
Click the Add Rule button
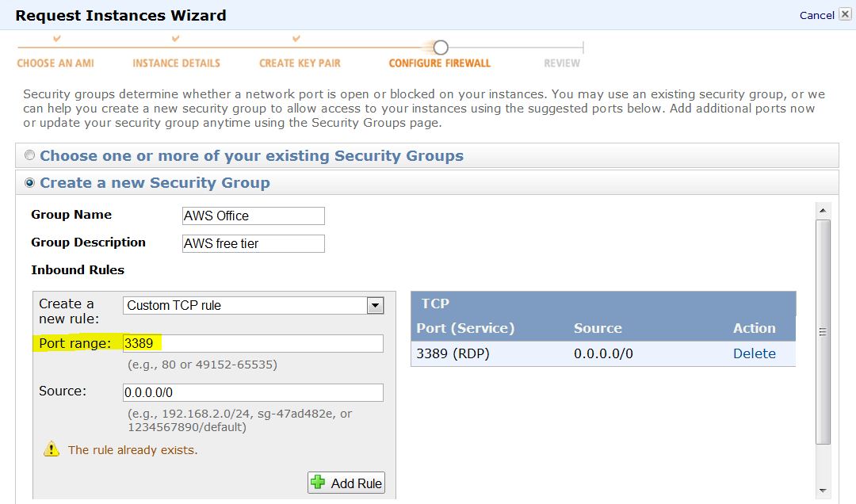(x=346, y=483)
